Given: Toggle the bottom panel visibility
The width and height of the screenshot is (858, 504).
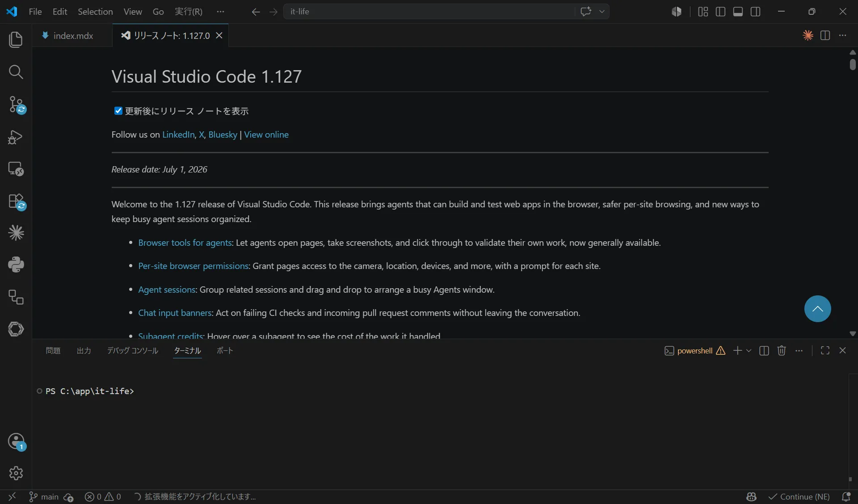Looking at the screenshot, I should pos(738,12).
